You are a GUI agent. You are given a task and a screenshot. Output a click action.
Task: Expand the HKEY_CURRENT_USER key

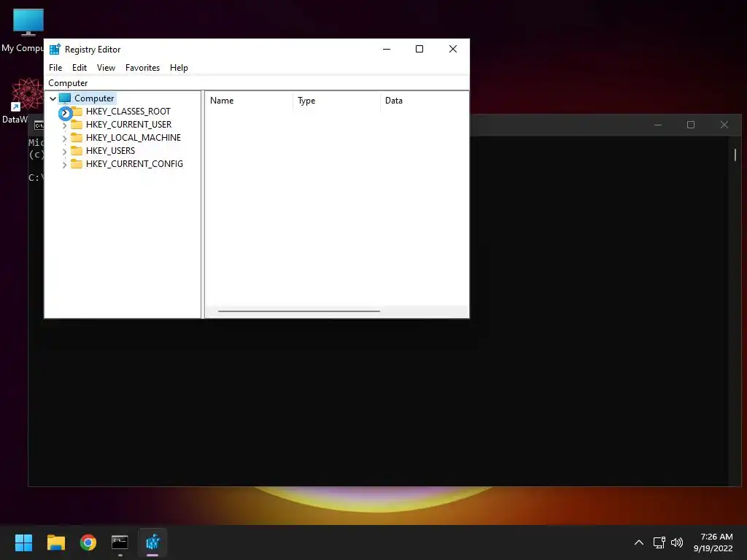point(65,125)
